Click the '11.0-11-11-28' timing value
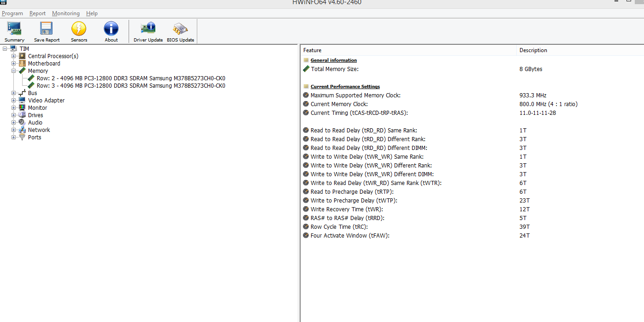644x322 pixels. click(538, 113)
